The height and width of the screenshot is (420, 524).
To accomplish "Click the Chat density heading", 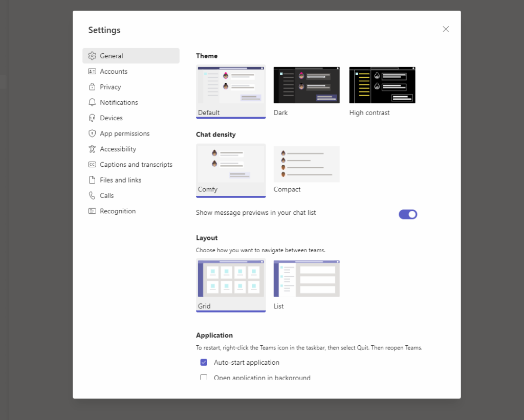I will 216,135.
